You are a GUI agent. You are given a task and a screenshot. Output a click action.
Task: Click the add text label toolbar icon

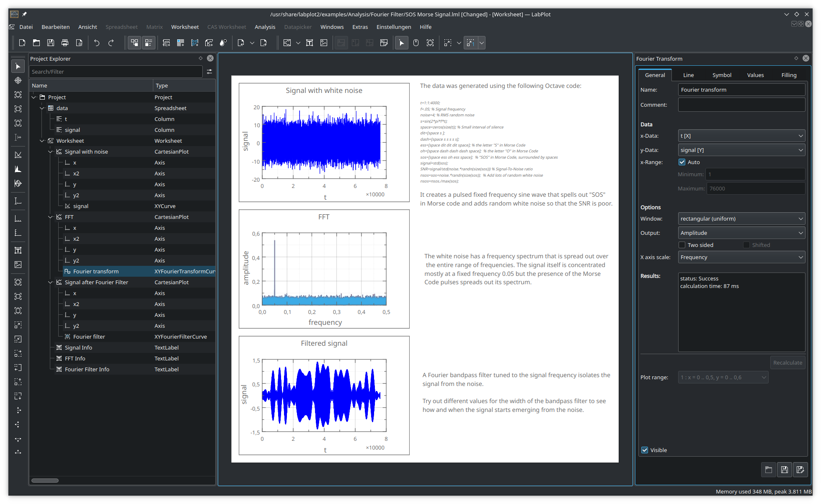tap(310, 43)
